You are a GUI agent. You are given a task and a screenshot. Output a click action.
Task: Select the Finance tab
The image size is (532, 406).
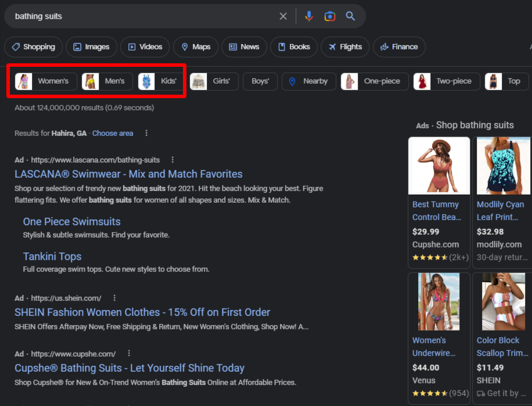point(399,47)
